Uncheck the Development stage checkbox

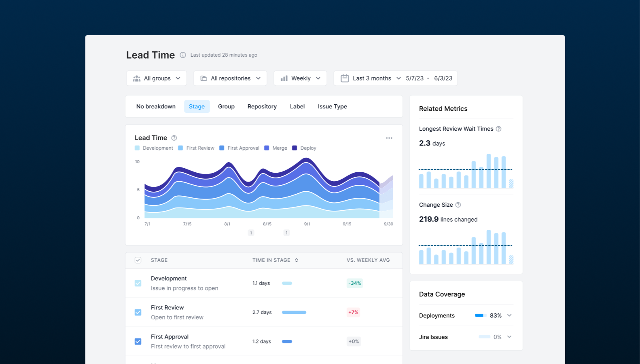pyautogui.click(x=138, y=283)
